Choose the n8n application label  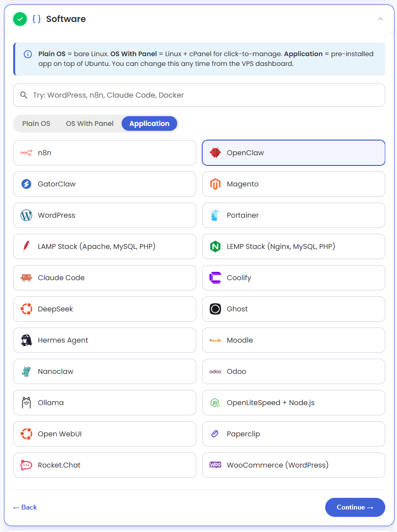(44, 153)
